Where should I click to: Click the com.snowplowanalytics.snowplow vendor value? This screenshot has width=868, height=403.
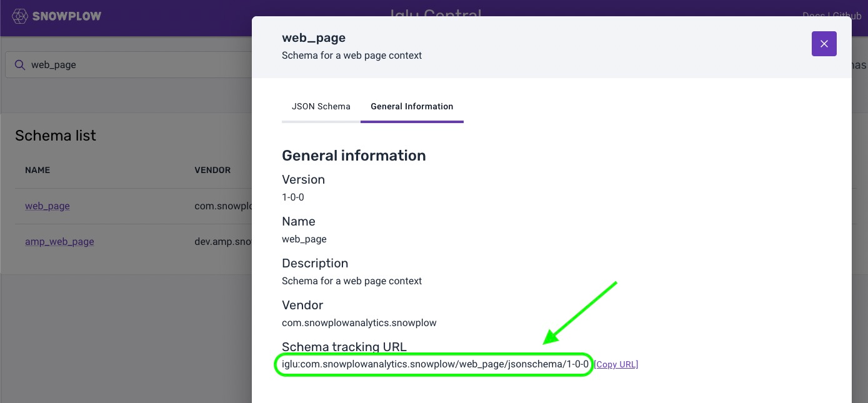click(359, 323)
